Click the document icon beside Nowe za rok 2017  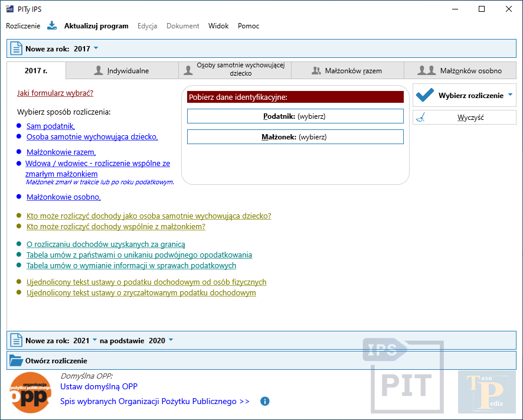16,49
